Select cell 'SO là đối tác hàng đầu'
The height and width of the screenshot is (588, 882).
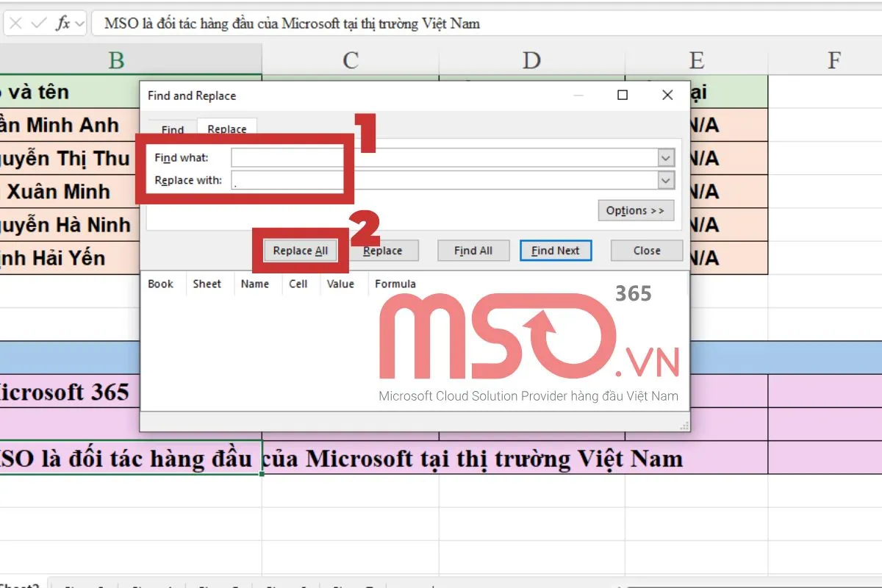click(x=131, y=458)
